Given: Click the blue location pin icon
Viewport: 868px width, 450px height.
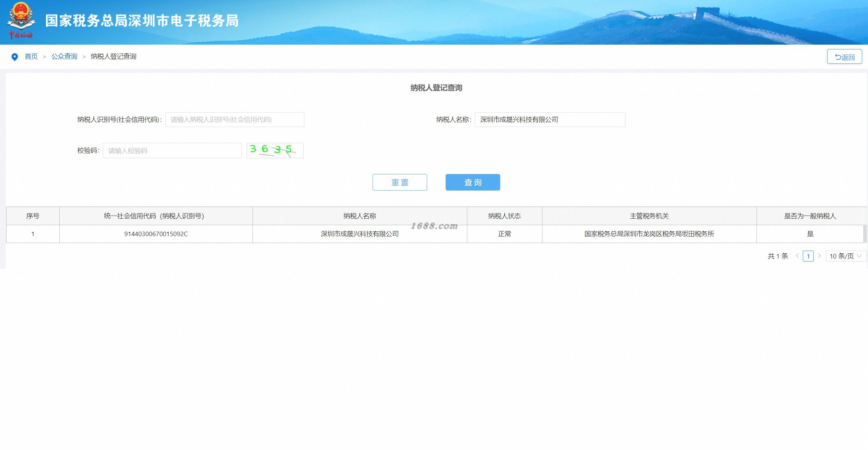Looking at the screenshot, I should point(14,57).
